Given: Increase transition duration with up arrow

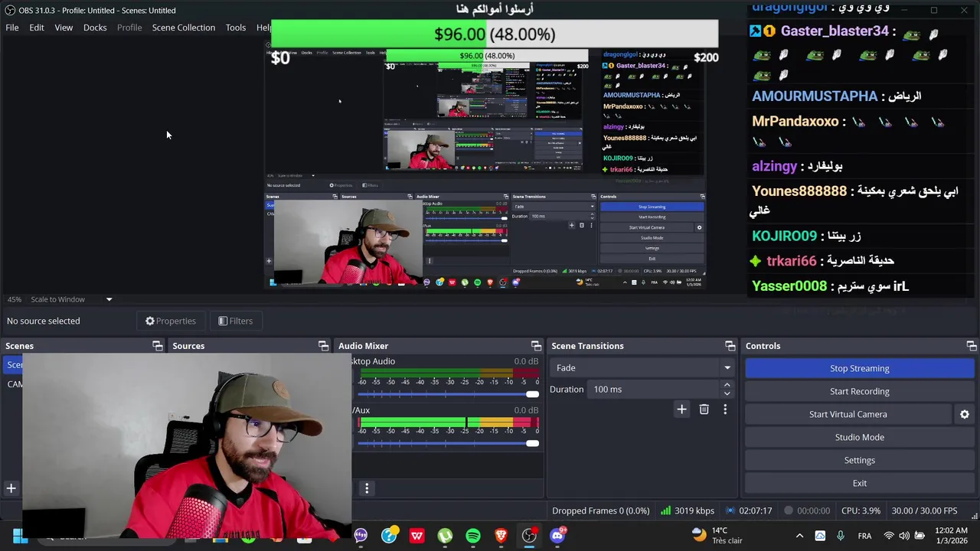Looking at the screenshot, I should click(727, 385).
